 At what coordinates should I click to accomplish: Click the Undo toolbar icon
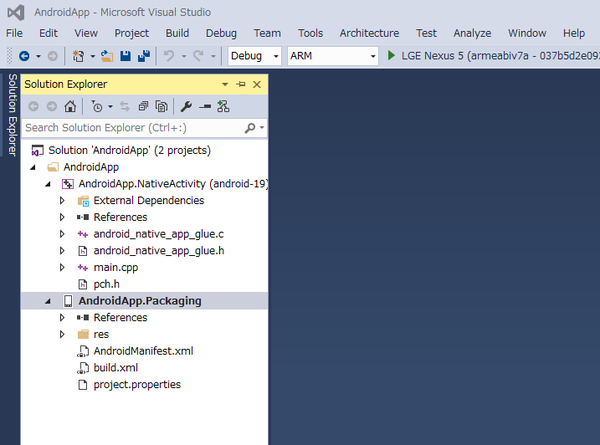tap(169, 56)
